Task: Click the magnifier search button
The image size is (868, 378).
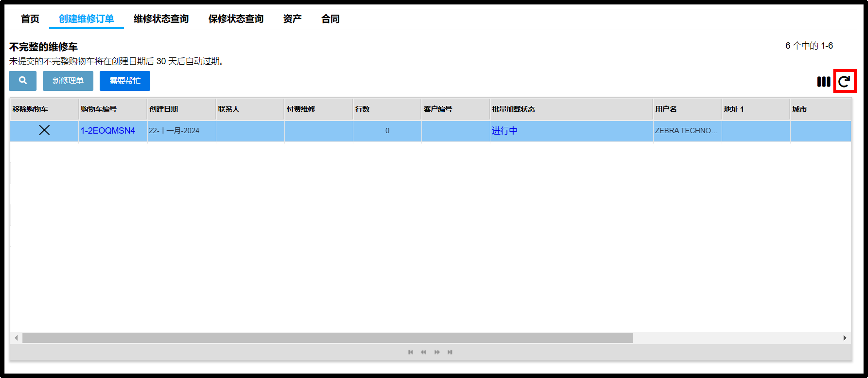Action: click(22, 81)
